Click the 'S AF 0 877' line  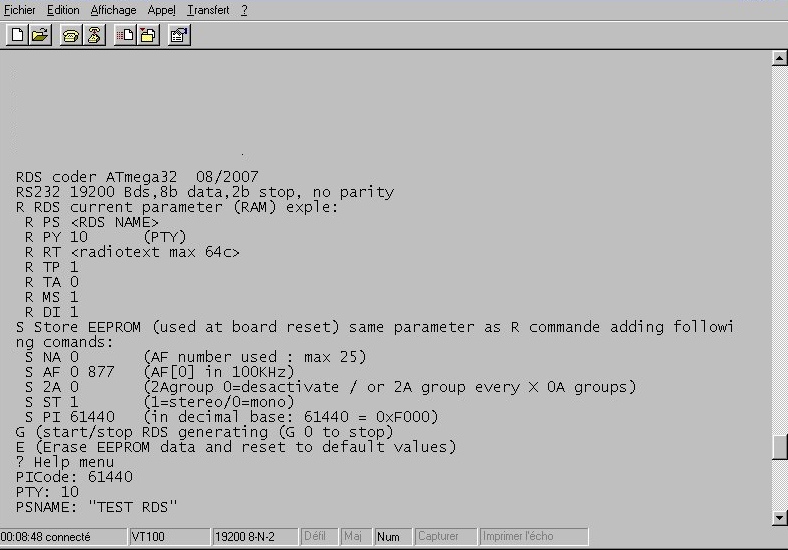(x=160, y=372)
